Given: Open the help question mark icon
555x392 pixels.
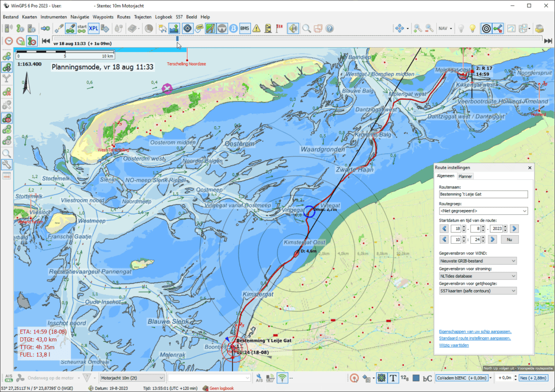Looking at the screenshot, I should (x=330, y=28).
